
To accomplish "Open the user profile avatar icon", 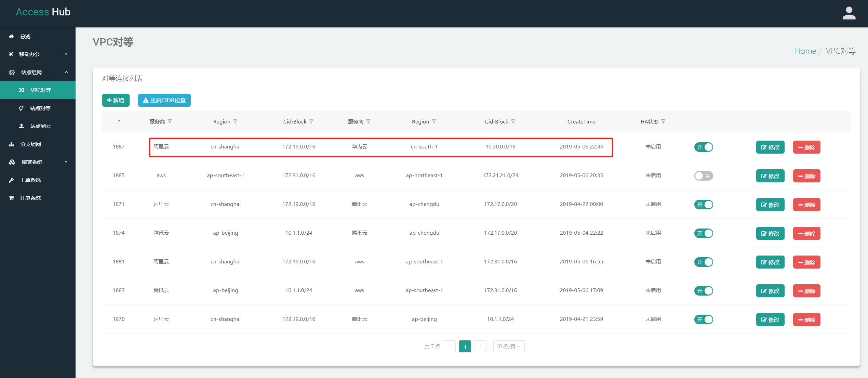I will click(849, 13).
